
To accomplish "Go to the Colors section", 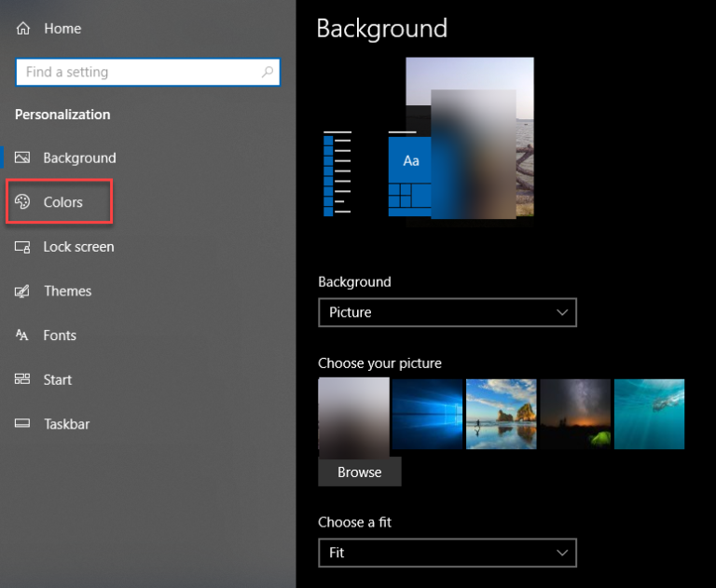I will pos(63,202).
